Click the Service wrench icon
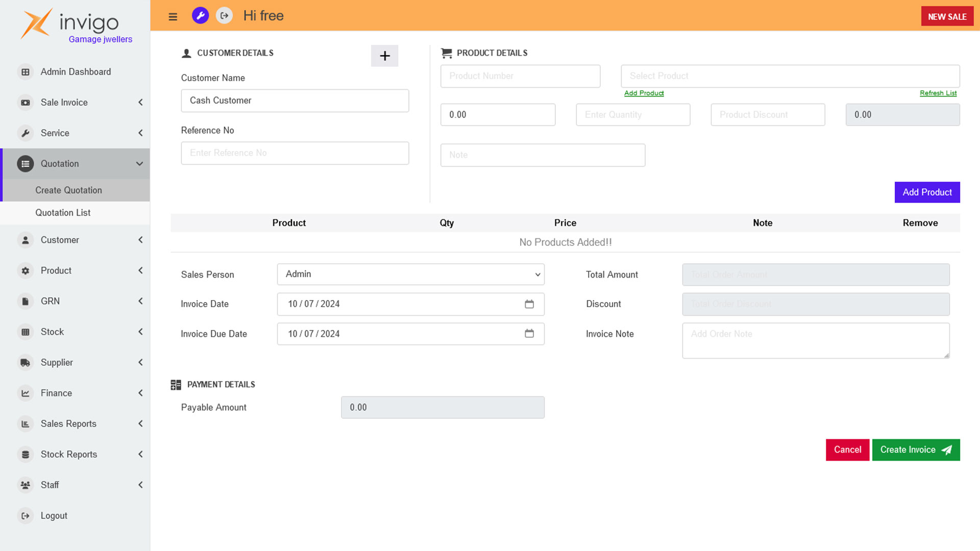 (x=26, y=133)
